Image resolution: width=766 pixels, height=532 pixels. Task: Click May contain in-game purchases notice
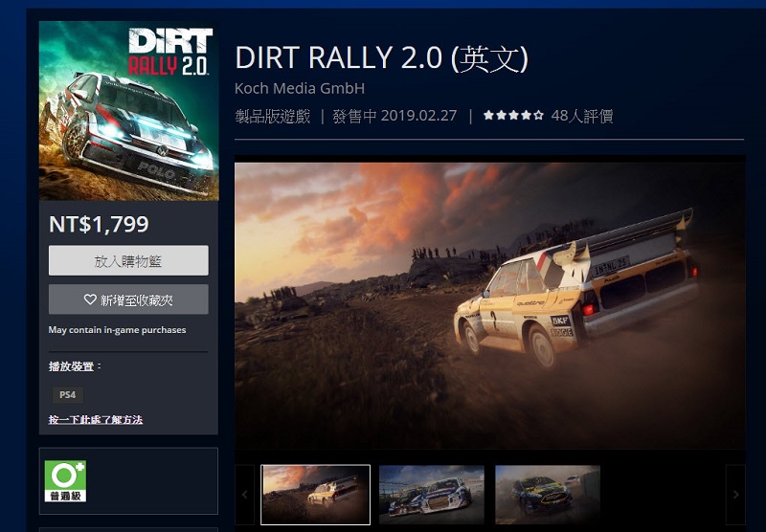click(117, 330)
